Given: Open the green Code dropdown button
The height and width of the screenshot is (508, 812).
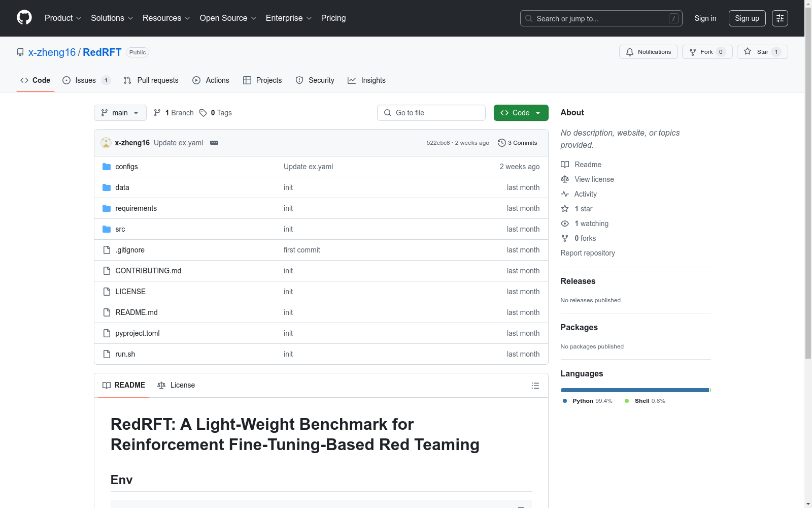Looking at the screenshot, I should (x=521, y=113).
